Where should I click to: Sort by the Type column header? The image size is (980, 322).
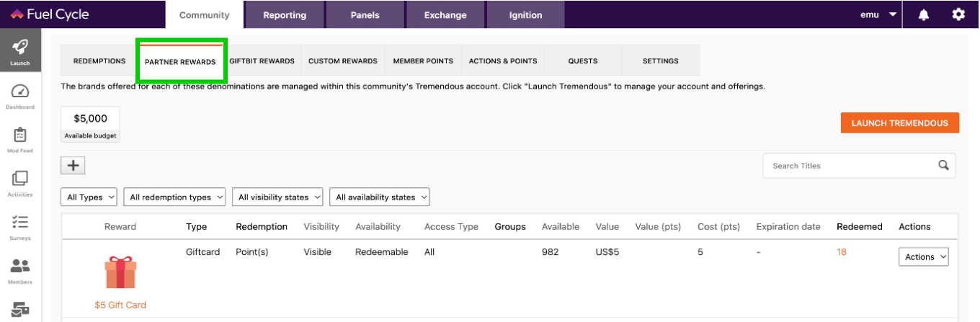(196, 226)
